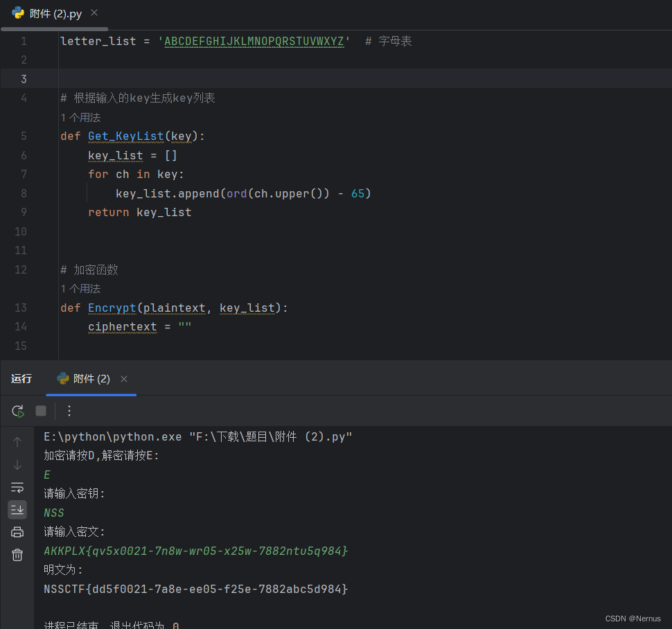Switch to the 附件 (2) run tab

point(91,379)
